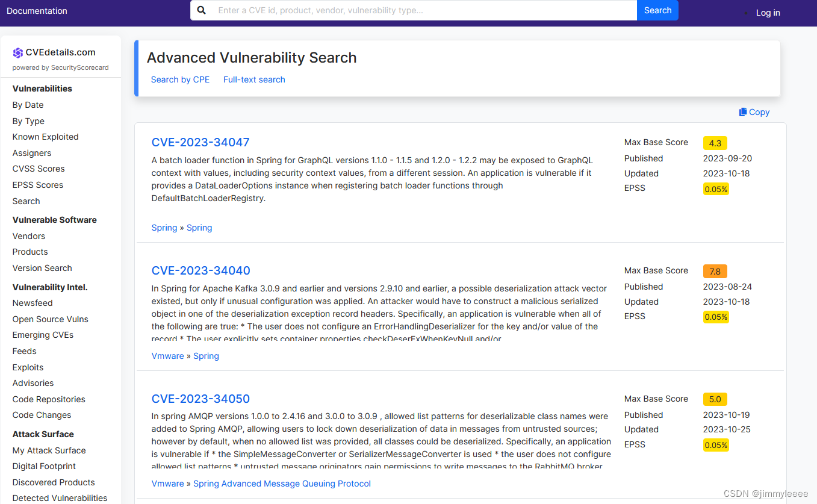Open Version Search in sidebar
This screenshot has width=817, height=504.
pyautogui.click(x=42, y=268)
